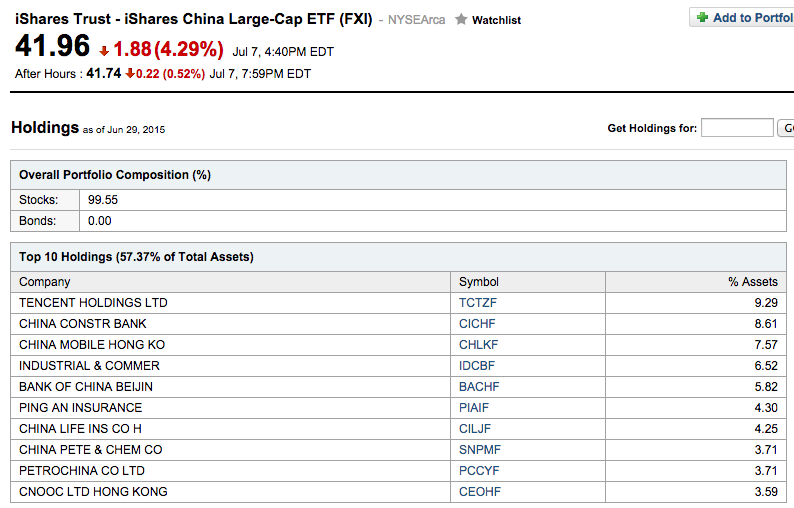This screenshot has height=508, width=794.
Task: Click the Company column header
Action: 45,282
